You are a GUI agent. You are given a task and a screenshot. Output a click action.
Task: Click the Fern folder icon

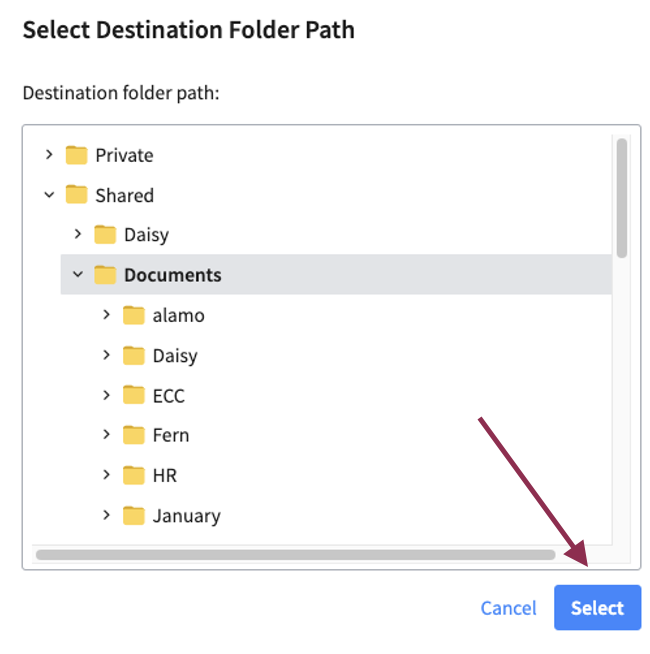click(x=134, y=435)
